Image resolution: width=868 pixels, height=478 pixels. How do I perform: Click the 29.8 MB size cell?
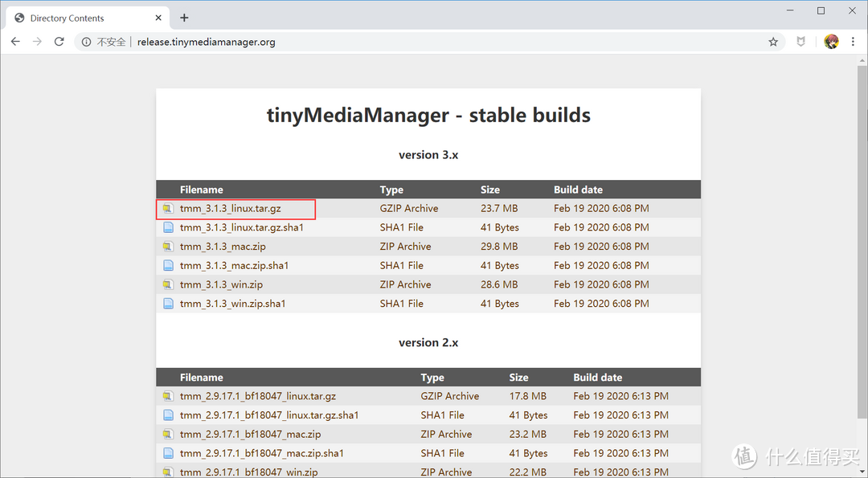499,247
